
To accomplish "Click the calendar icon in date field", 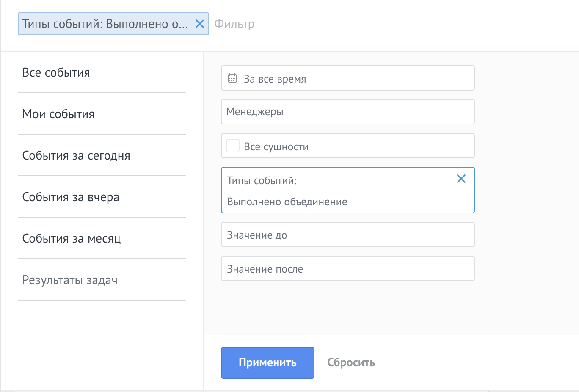I will click(x=232, y=78).
